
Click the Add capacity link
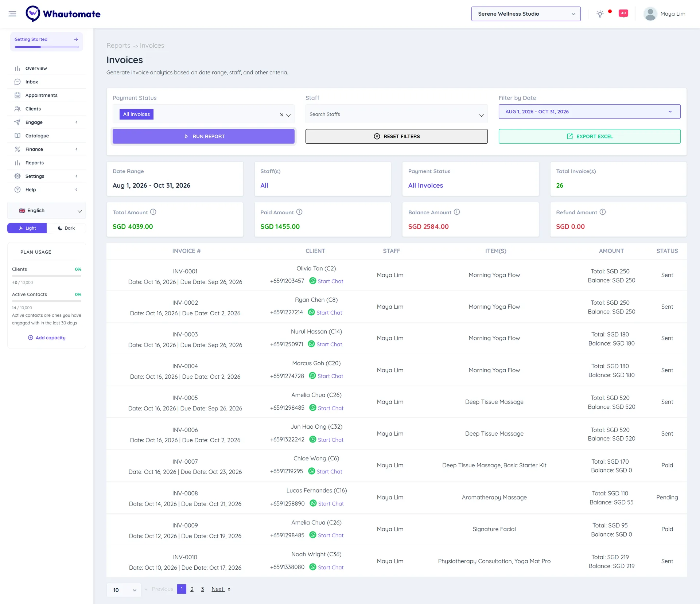47,338
